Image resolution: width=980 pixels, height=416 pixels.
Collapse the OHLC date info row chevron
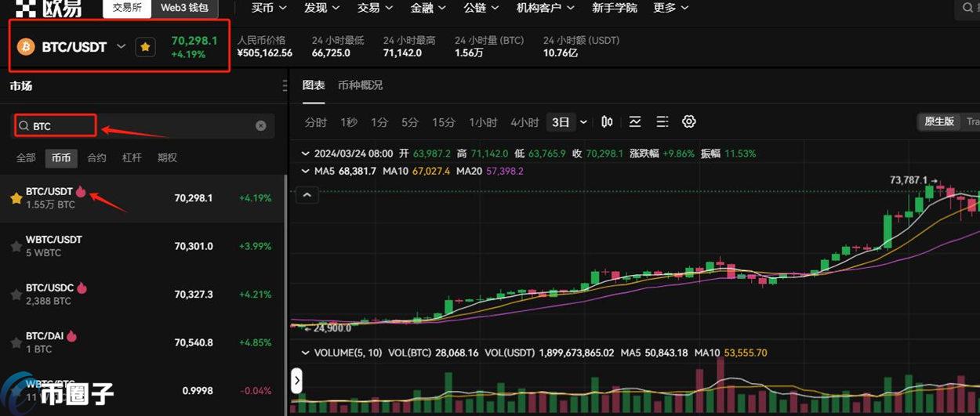306,154
